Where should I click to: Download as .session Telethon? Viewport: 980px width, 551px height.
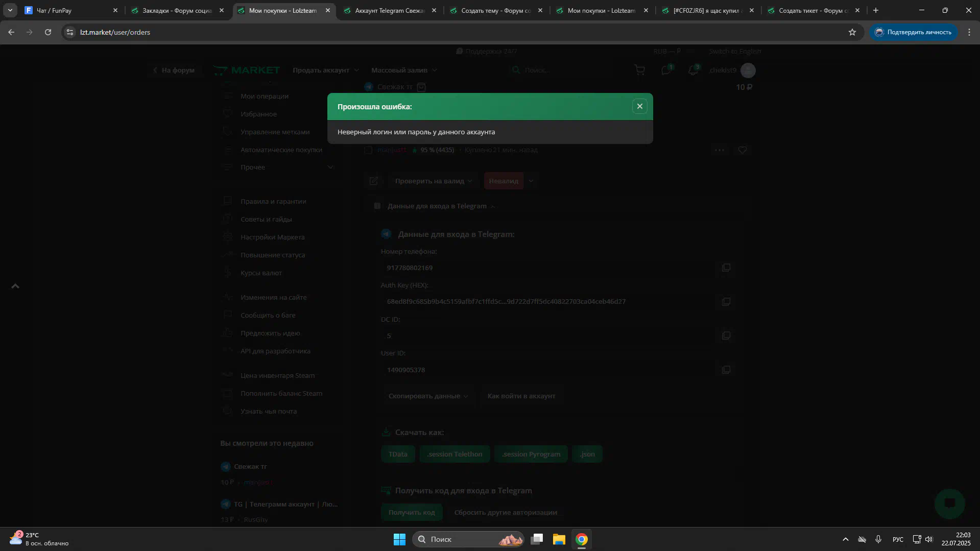click(x=455, y=454)
